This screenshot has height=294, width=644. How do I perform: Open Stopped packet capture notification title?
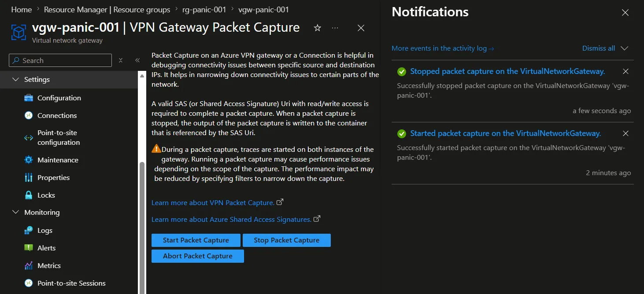coord(507,71)
